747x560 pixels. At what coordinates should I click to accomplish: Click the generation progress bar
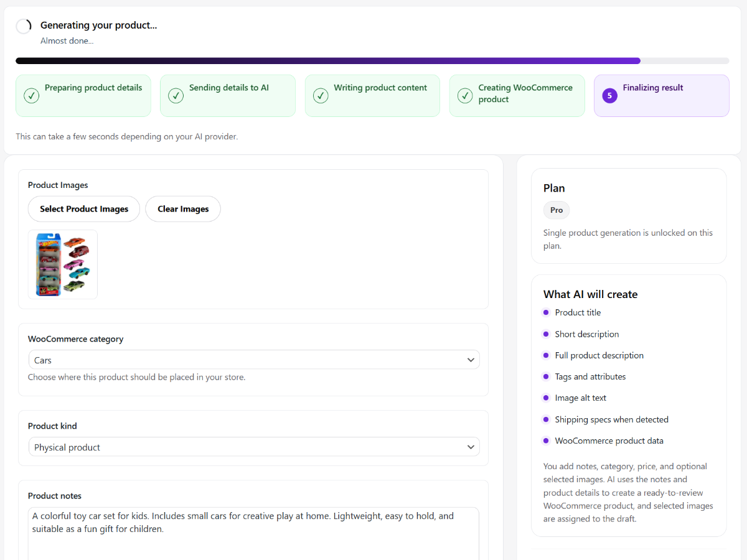372,61
